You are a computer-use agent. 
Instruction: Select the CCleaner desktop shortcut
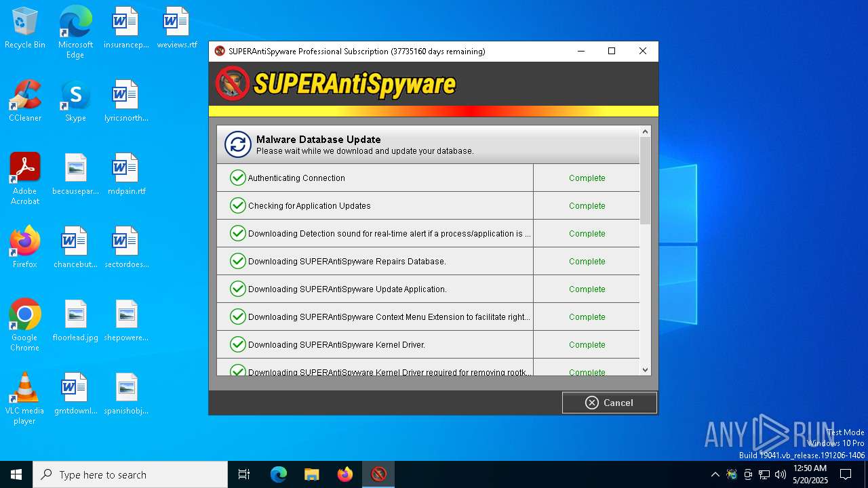(x=25, y=101)
